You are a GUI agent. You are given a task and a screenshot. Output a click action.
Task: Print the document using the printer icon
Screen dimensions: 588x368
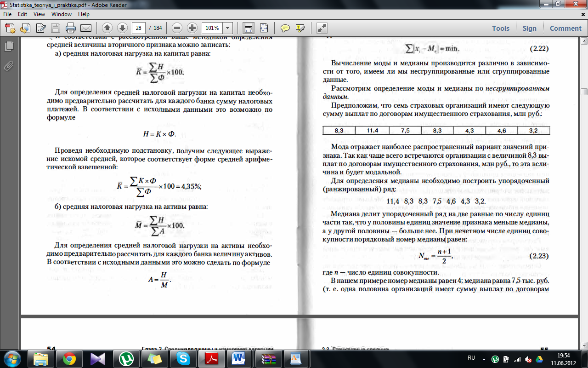(x=70, y=28)
